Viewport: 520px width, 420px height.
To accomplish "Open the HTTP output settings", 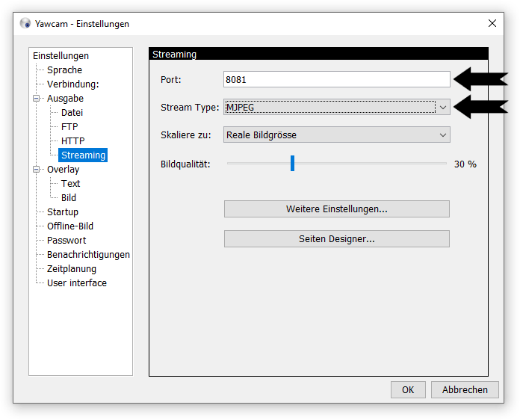I will pos(72,141).
